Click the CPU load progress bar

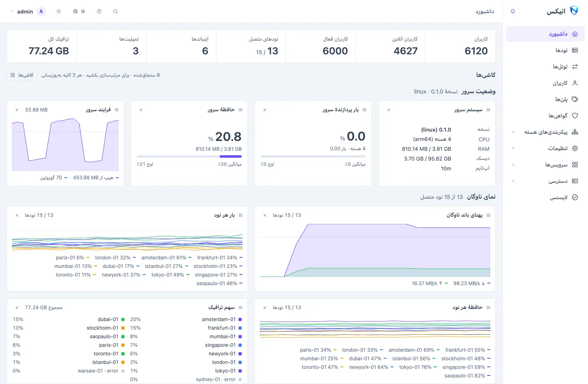313,156
